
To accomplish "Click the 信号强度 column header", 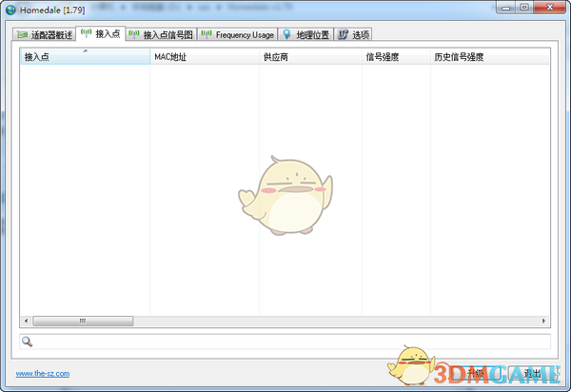I will (x=395, y=57).
